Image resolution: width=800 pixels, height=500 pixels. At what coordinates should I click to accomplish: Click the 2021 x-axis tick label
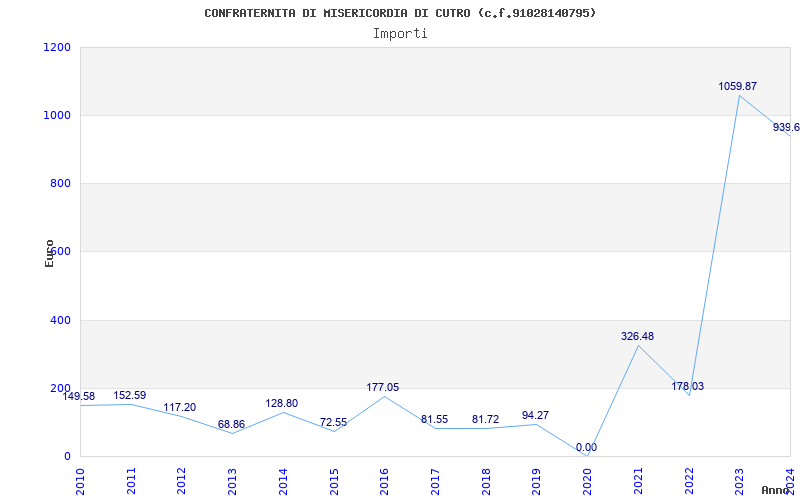638,482
